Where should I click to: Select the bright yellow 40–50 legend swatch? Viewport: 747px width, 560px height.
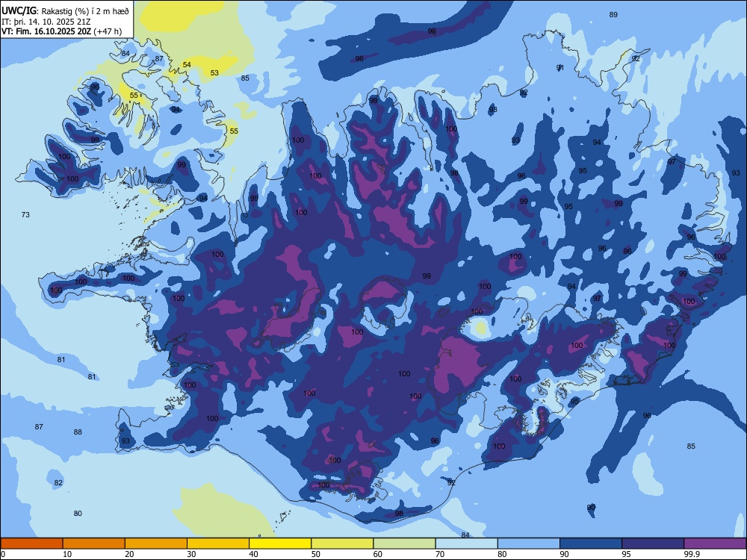click(280, 544)
